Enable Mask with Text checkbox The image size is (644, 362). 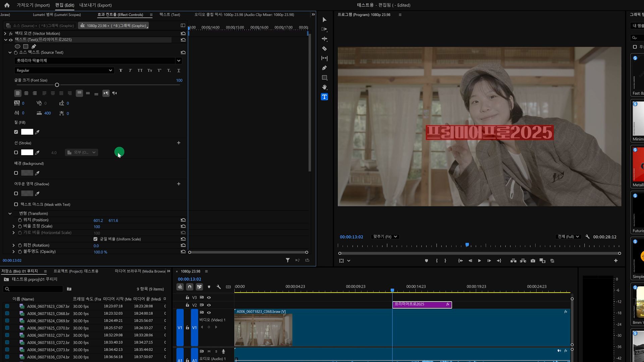click(16, 204)
